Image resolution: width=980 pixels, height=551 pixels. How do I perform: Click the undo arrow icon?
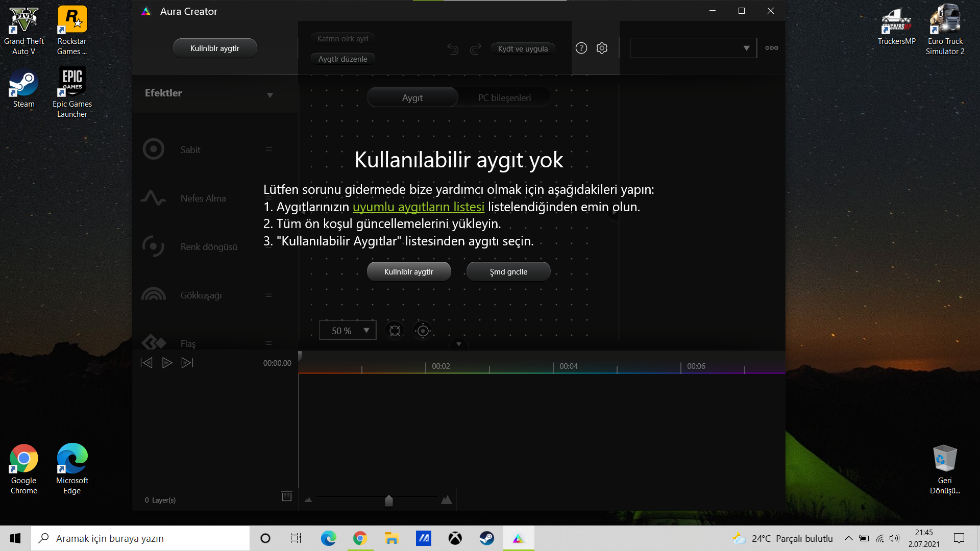[x=453, y=49]
